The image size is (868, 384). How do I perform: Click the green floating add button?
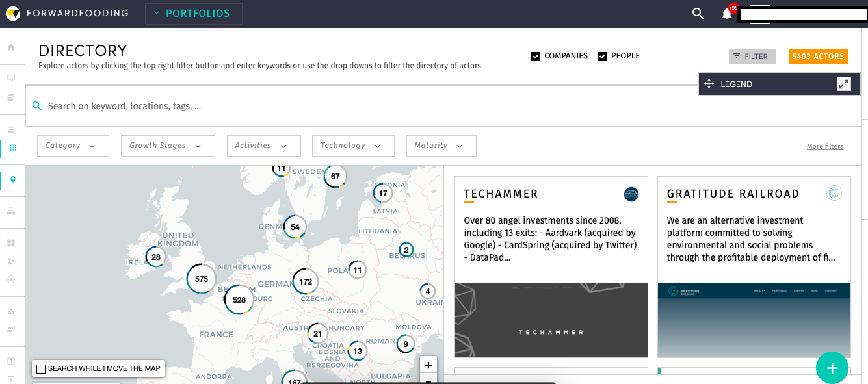point(832,368)
